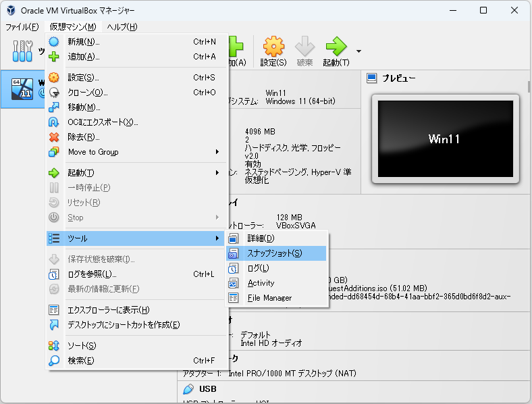Image resolution: width=532 pixels, height=404 pixels.
Task: Select 詳細(D) in tools submenu
Action: click(276, 238)
